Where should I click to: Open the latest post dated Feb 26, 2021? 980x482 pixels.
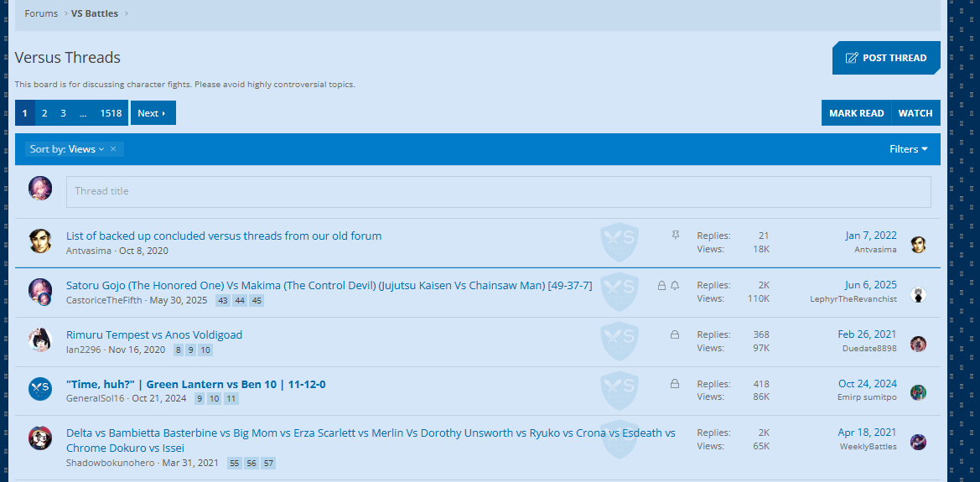tap(868, 334)
